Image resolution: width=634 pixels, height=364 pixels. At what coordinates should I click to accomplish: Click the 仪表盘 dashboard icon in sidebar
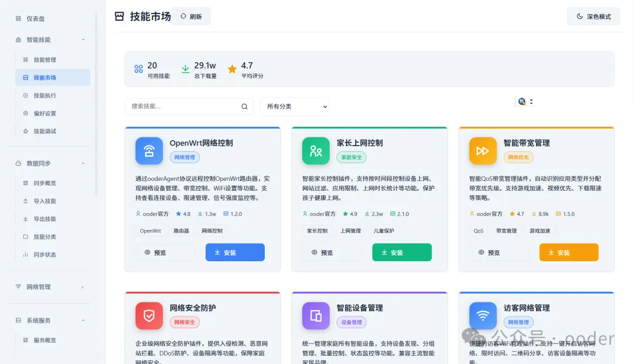pos(18,18)
